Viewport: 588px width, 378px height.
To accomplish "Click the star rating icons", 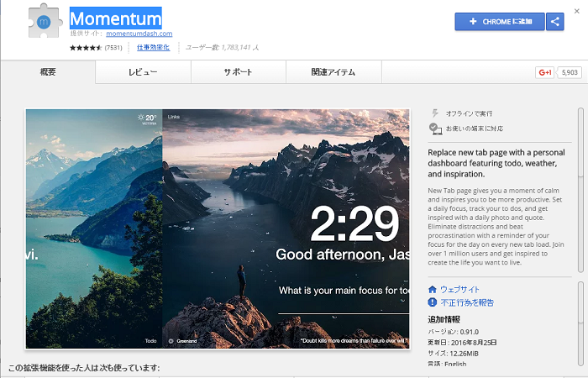I will [x=86, y=48].
